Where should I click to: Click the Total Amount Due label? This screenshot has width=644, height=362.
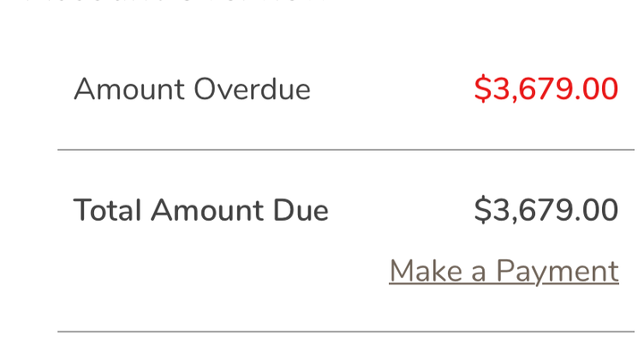[200, 210]
